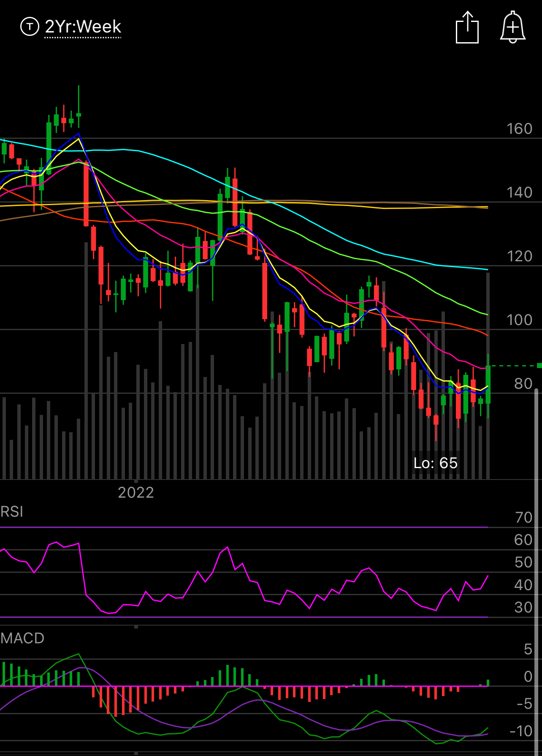This screenshot has width=542, height=756.
Task: Tap the share chart icon
Action: [467, 27]
